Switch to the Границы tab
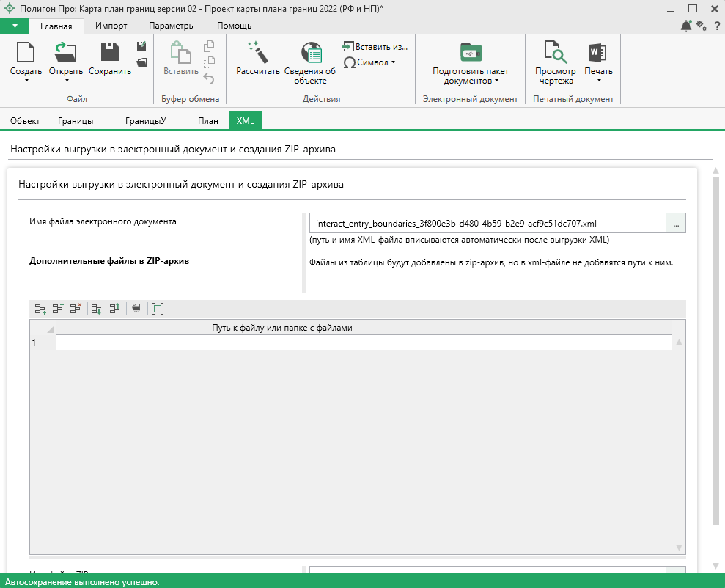Screen dimensions: 725x588 (x=76, y=121)
